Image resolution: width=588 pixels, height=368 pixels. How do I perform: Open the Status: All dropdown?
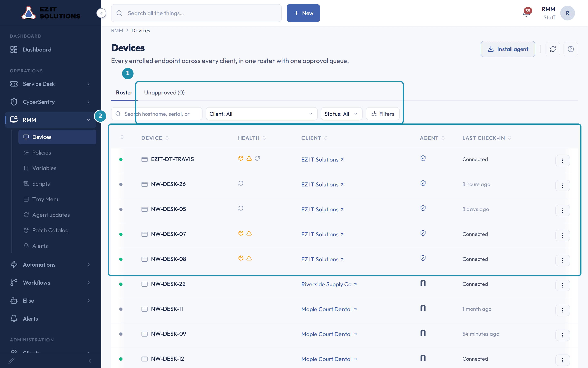[341, 114]
